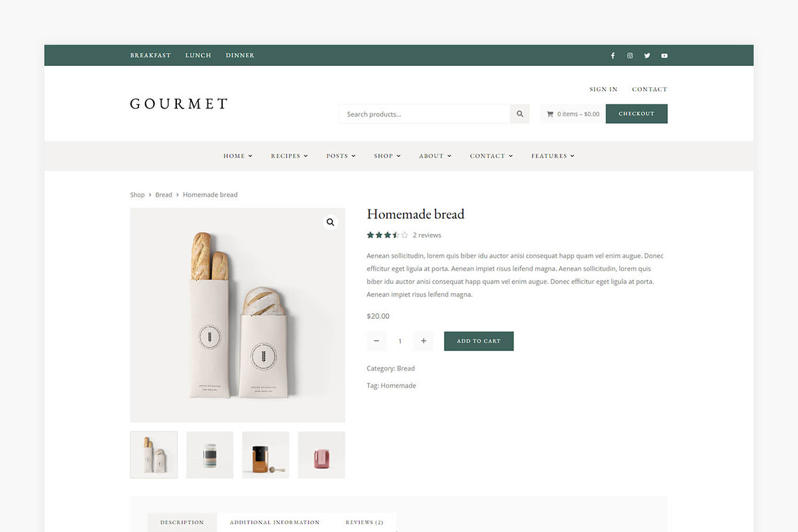Expand the Recipes menu dropdown
Screen dimensions: 798x532
[x=289, y=156]
